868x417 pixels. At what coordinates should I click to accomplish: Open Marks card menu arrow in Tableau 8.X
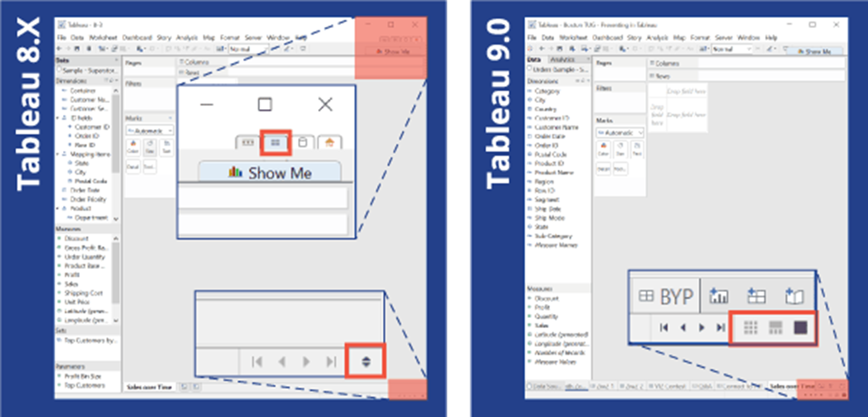pyautogui.click(x=171, y=118)
